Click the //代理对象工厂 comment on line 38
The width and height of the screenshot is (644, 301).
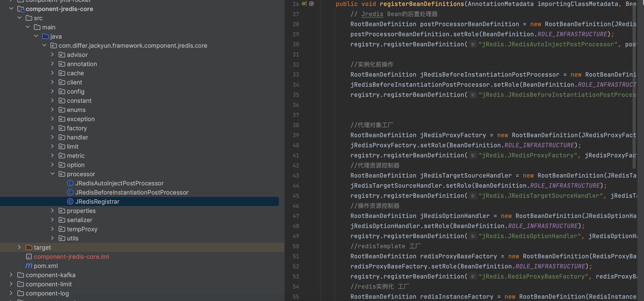click(x=372, y=125)
